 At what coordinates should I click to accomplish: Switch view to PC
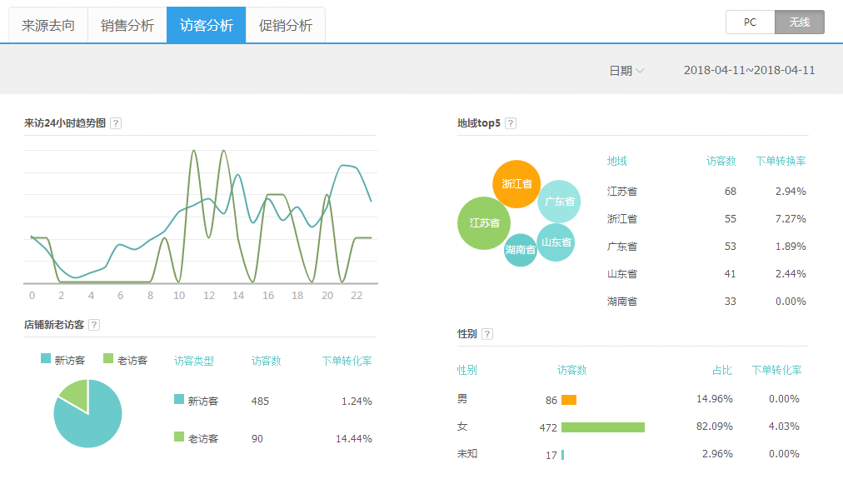click(750, 22)
